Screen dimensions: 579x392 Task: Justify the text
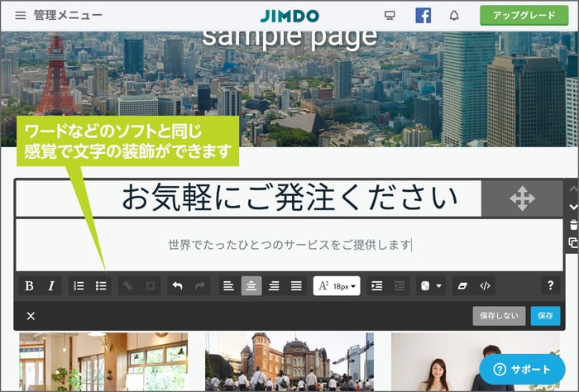296,285
